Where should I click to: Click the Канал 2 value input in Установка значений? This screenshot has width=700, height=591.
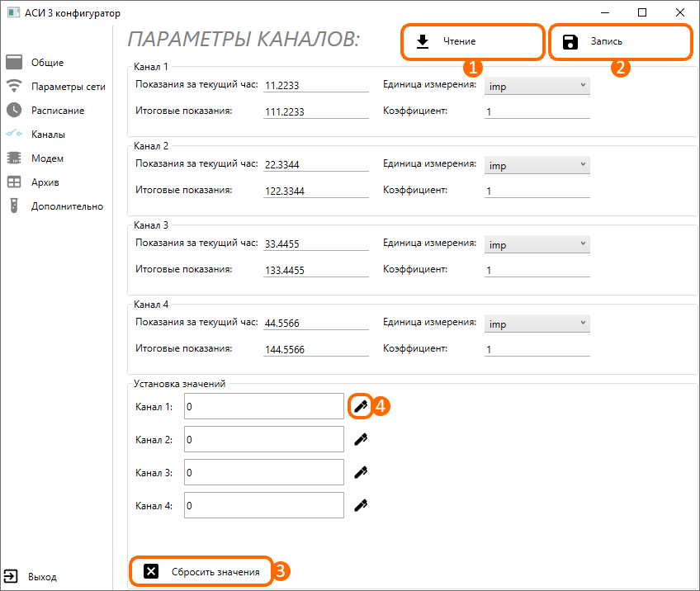[264, 439]
